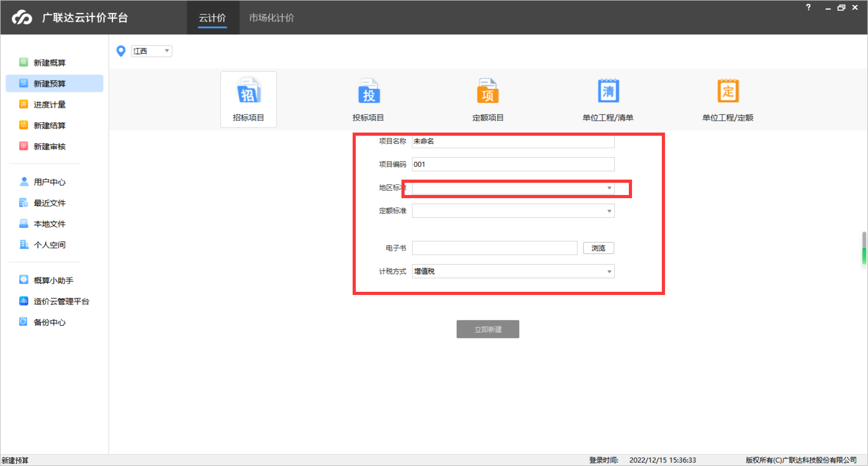
Task: Click the 浏览 browse button
Action: point(599,248)
